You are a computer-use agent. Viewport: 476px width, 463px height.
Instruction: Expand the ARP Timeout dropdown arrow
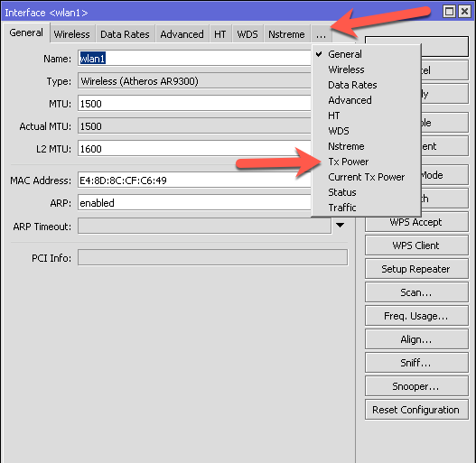click(340, 225)
